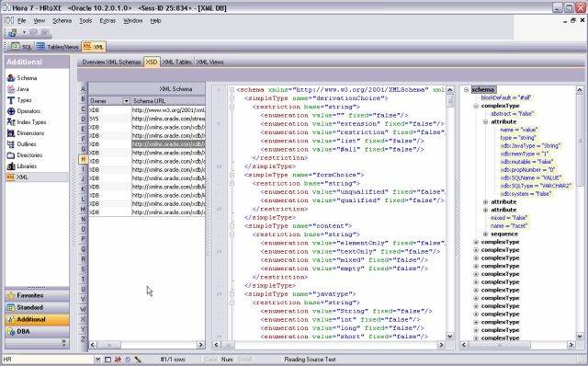
Task: Open the Tools menu
Action: 85,20
